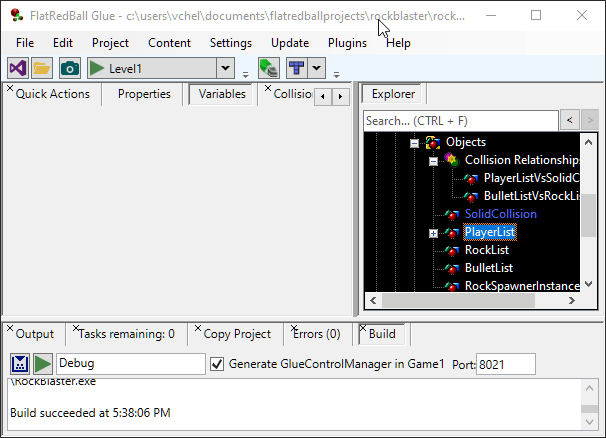This screenshot has width=606, height=438.
Task: Collapse the Collision Relationships node
Action: 433,160
